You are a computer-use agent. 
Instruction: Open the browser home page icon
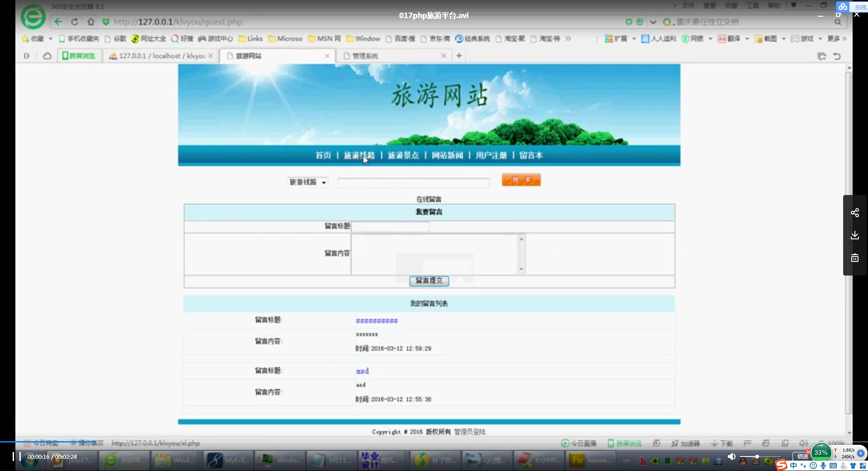(x=91, y=22)
